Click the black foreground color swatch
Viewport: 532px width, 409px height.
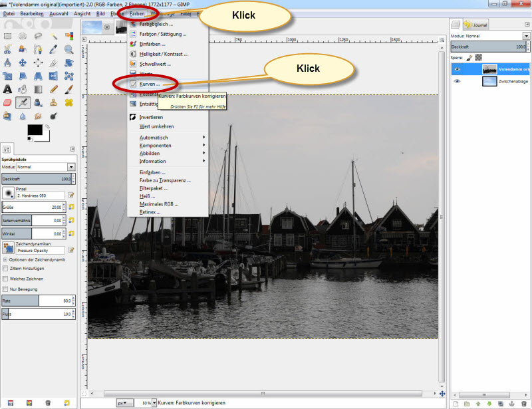35,130
